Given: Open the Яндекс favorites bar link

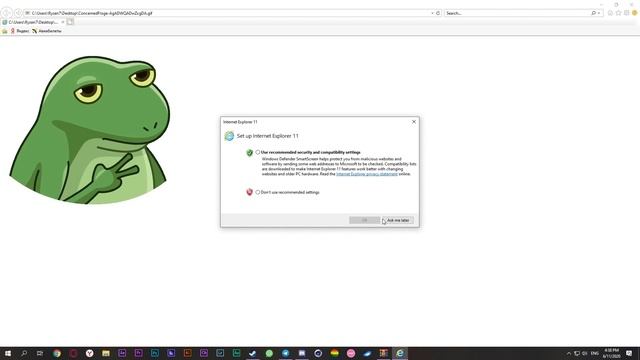Looking at the screenshot, I should [20, 31].
